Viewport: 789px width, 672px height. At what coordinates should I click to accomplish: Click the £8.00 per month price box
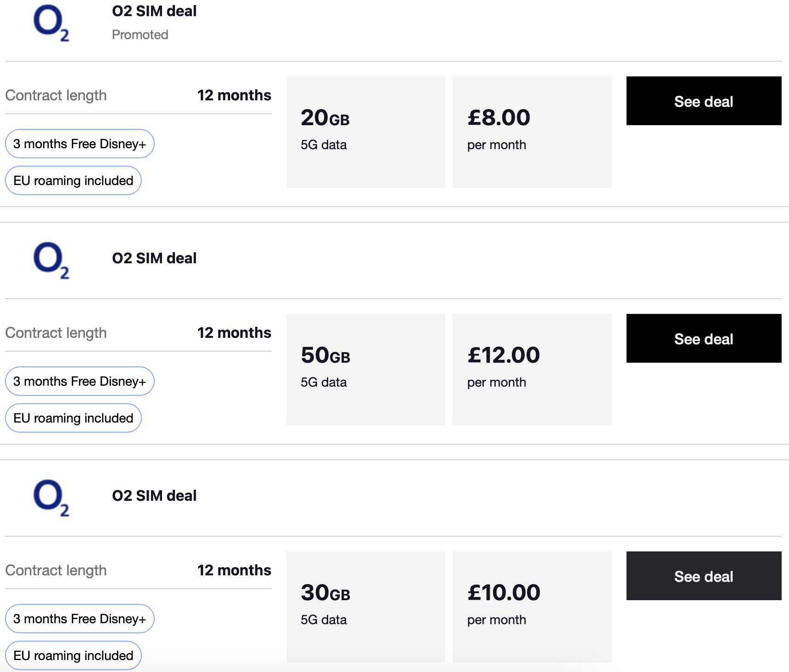coord(532,132)
